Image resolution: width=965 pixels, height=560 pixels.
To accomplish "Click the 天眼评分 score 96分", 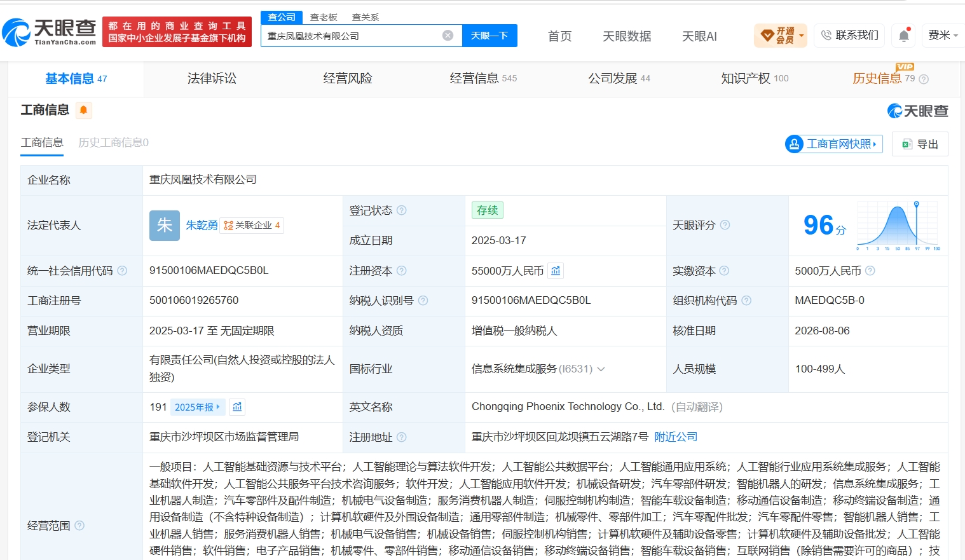I will [825, 225].
